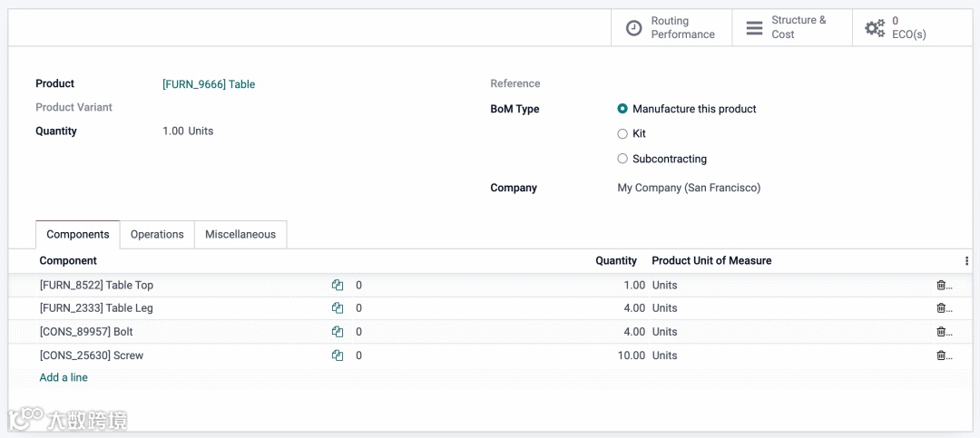Viewport: 980px width, 438px height.
Task: Delete the Table Leg component line
Action: tap(942, 308)
